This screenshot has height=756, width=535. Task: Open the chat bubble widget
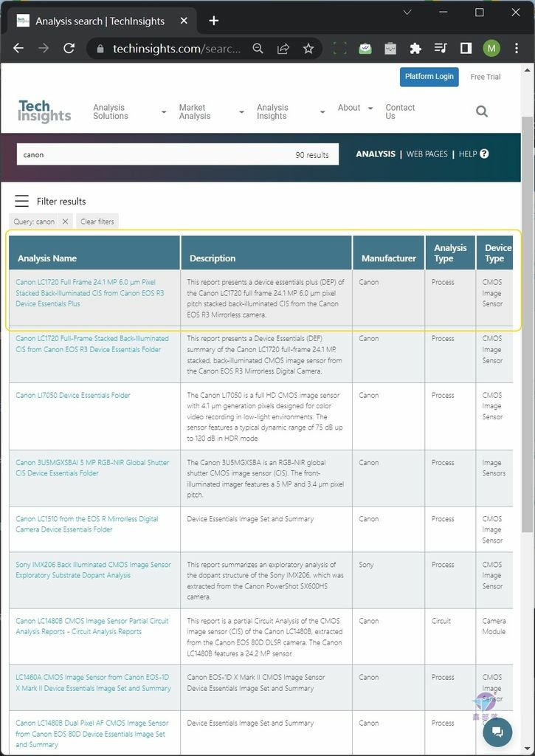[498, 732]
